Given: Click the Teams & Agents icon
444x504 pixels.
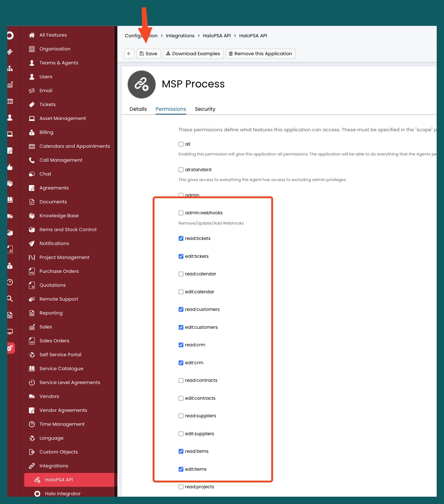Looking at the screenshot, I should [32, 63].
